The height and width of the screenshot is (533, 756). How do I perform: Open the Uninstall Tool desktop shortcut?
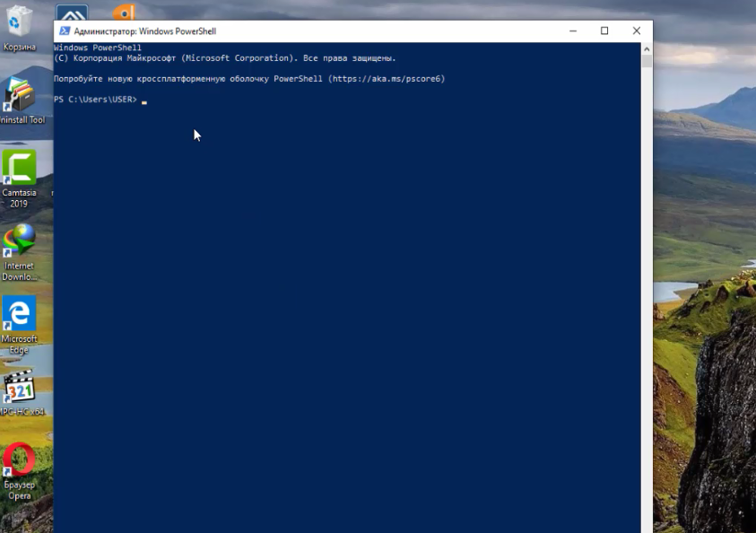coord(22,100)
